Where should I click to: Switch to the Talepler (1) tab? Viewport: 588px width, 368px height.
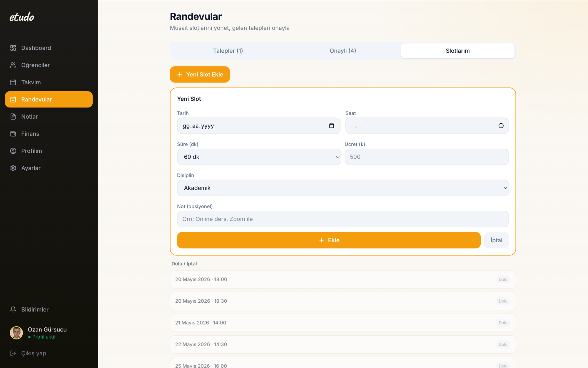[x=228, y=51]
